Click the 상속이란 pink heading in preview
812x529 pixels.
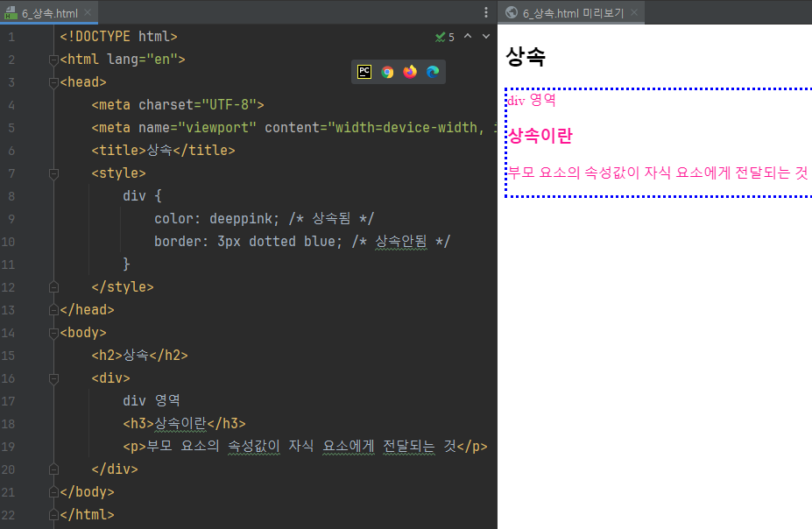(540, 136)
